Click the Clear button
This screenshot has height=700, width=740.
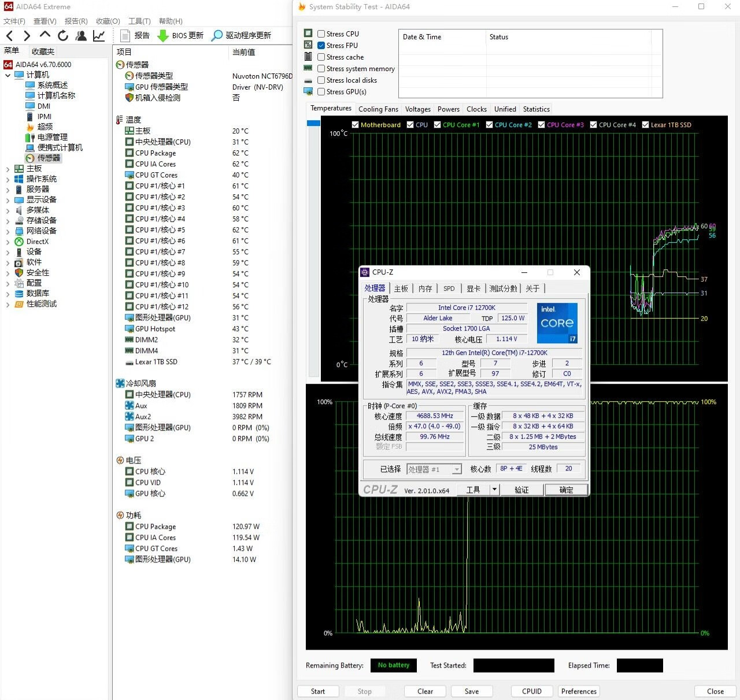point(425,691)
